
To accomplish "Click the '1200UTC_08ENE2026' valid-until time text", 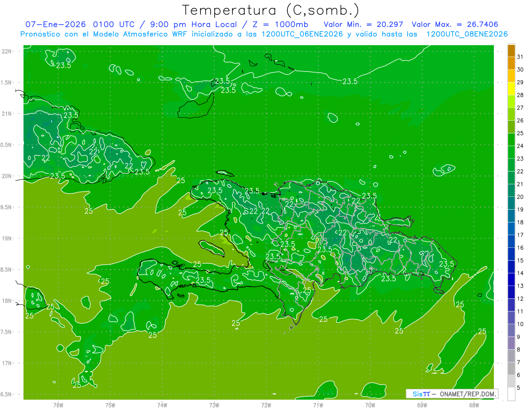I will [467, 34].
